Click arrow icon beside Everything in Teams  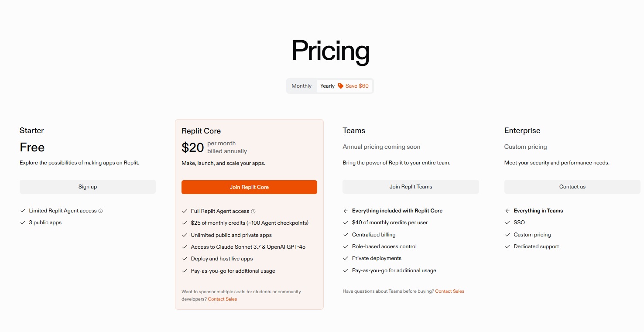click(507, 211)
